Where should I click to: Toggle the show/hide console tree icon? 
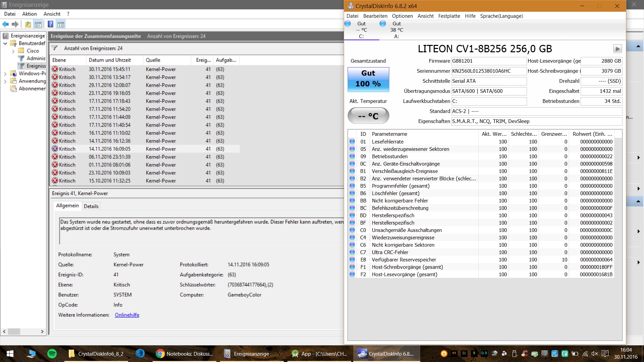(38, 24)
